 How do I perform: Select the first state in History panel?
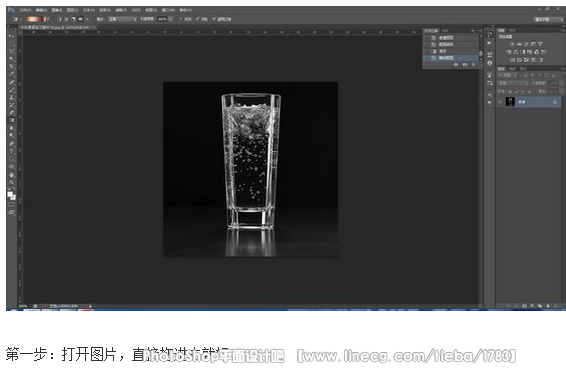pyautogui.click(x=451, y=38)
